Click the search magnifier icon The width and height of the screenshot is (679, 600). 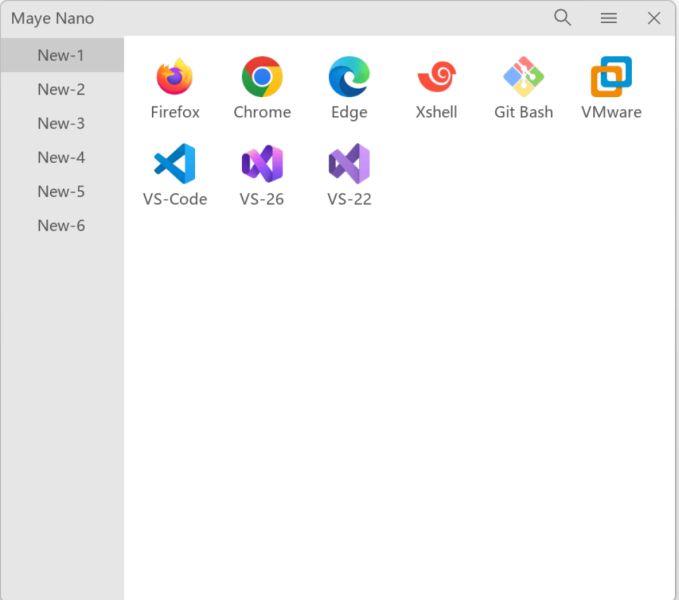pyautogui.click(x=563, y=18)
